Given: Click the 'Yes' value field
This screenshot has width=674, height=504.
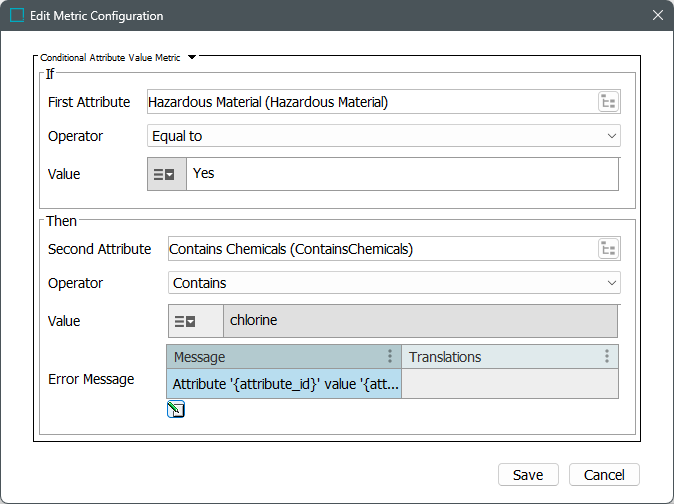Looking at the screenshot, I should pyautogui.click(x=402, y=174).
